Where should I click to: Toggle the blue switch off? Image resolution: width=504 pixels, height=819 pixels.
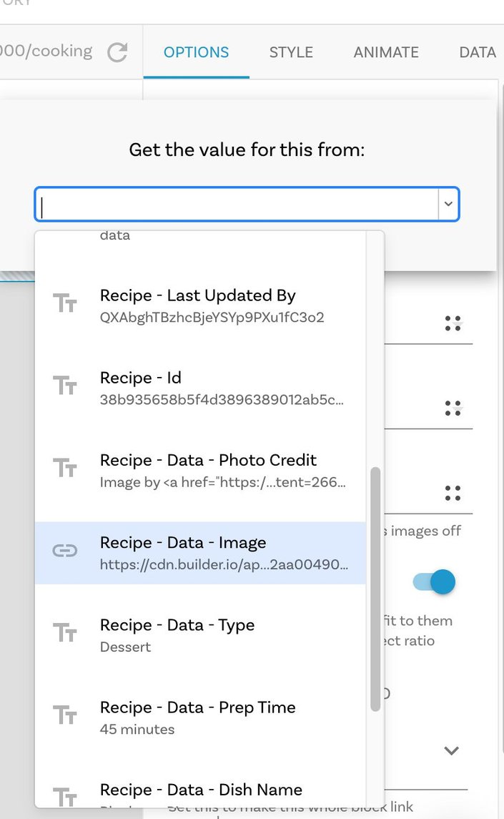pyautogui.click(x=434, y=582)
